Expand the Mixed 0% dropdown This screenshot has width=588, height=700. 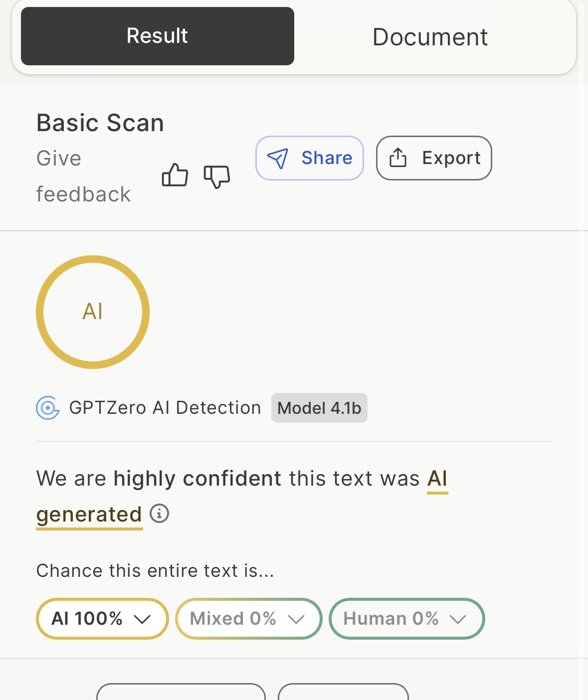(x=248, y=619)
